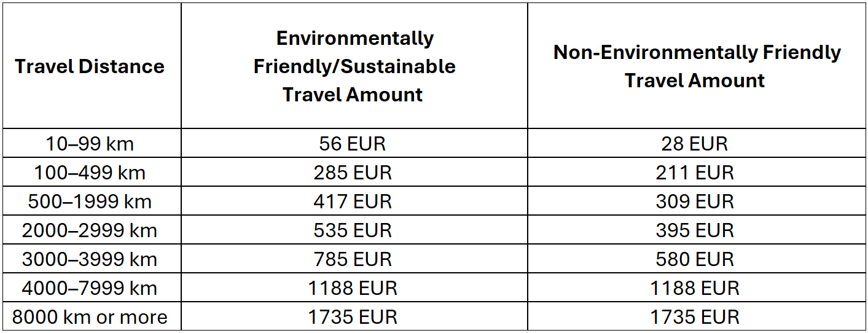Click the 285 EUR cell
868x333 pixels.
click(x=354, y=172)
